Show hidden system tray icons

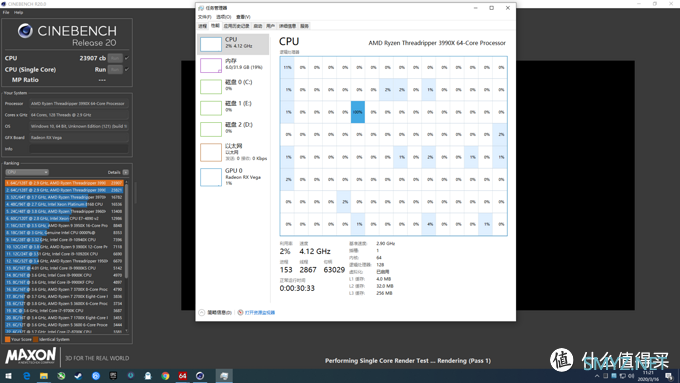tap(597, 376)
